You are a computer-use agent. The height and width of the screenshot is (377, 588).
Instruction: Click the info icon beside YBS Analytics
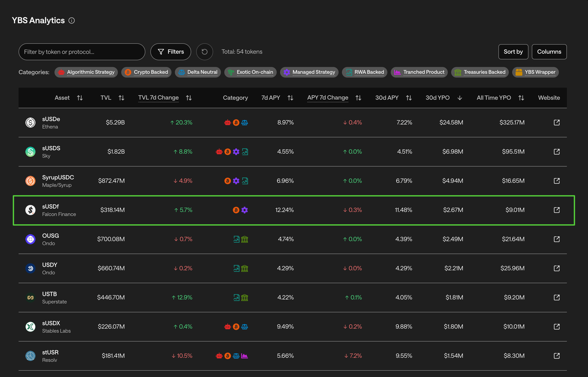pyautogui.click(x=71, y=20)
